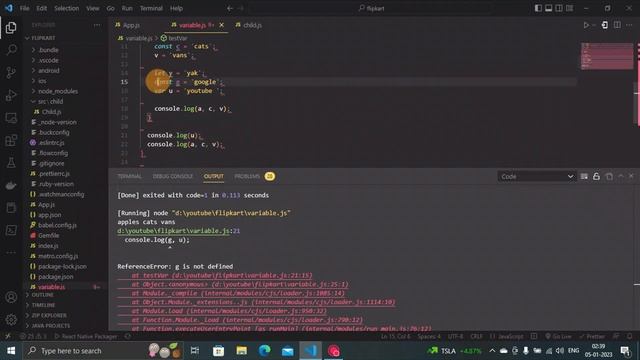Viewport: 640px width, 360px height.
Task: Run code with the play button
Action: [x=586, y=25]
